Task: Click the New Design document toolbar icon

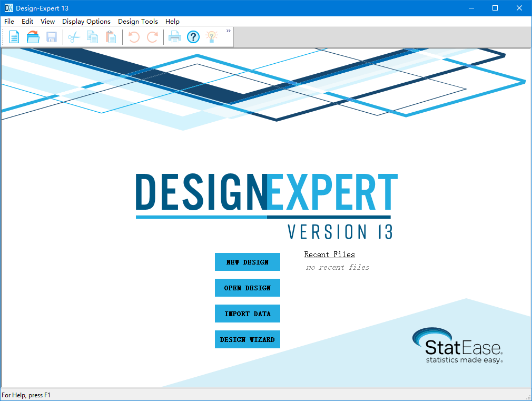Action: point(14,37)
